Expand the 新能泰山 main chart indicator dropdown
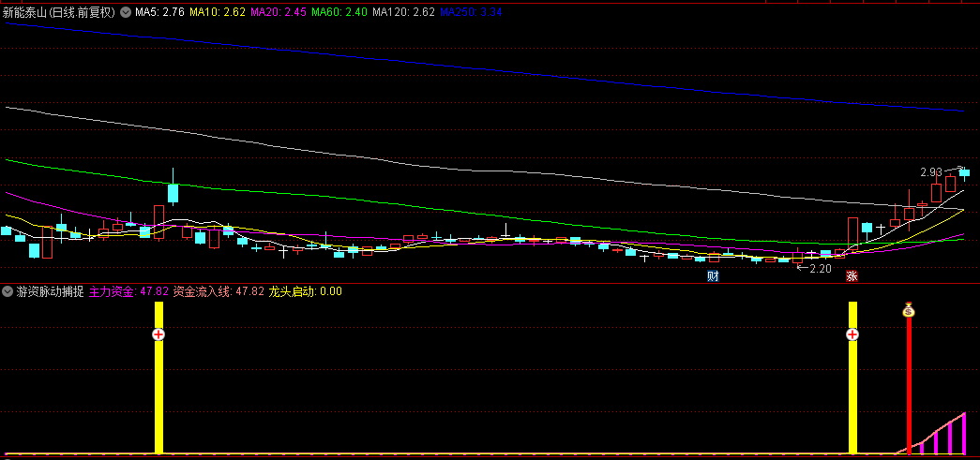 click(126, 12)
